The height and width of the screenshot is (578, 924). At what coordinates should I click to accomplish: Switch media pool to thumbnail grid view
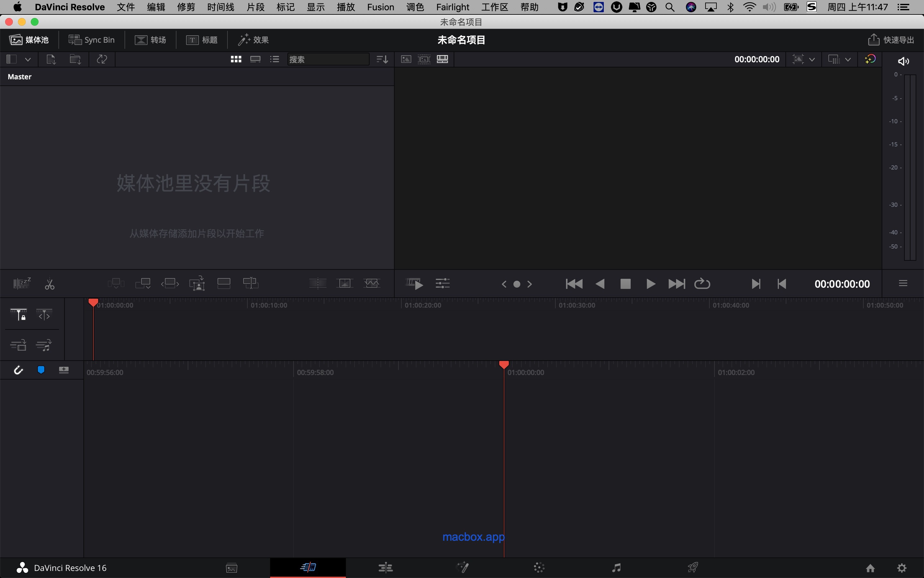pos(236,59)
